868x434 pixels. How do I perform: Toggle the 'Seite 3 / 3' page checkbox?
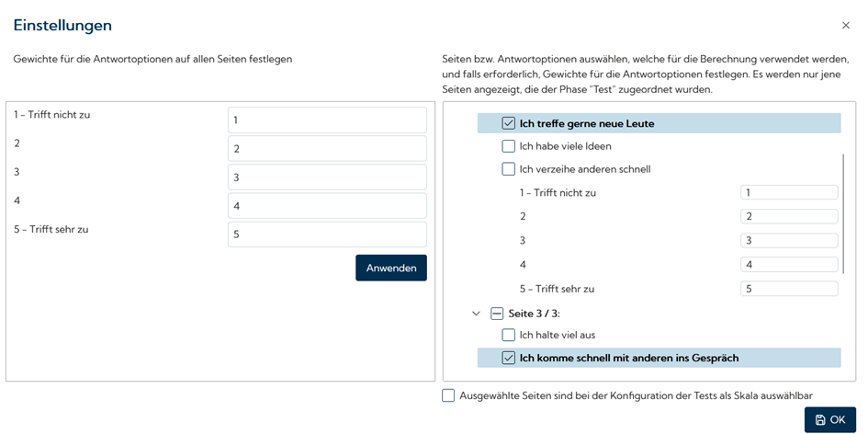tap(497, 314)
